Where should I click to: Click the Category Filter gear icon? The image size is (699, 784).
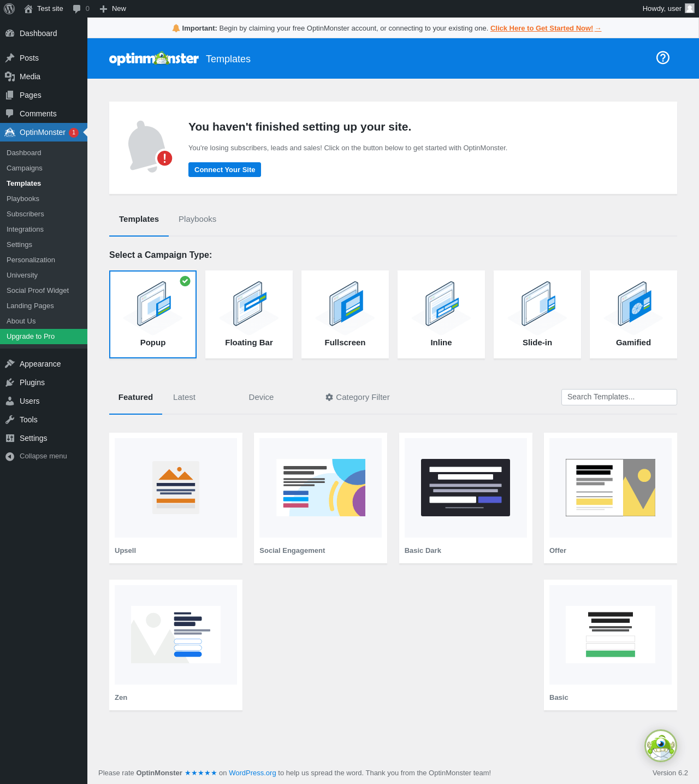coord(329,397)
